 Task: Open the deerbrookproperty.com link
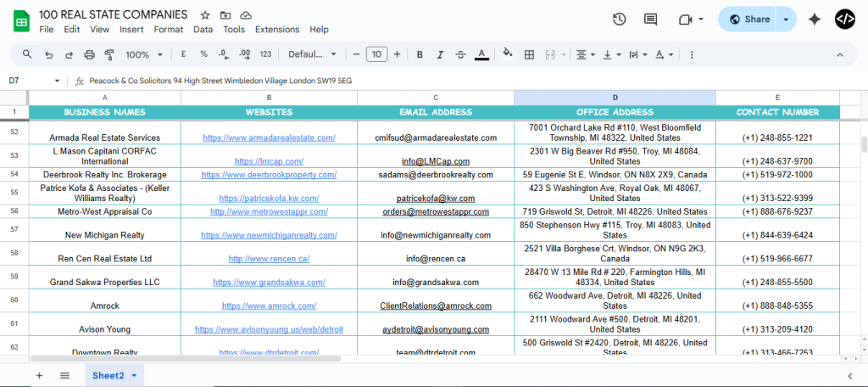tap(269, 175)
